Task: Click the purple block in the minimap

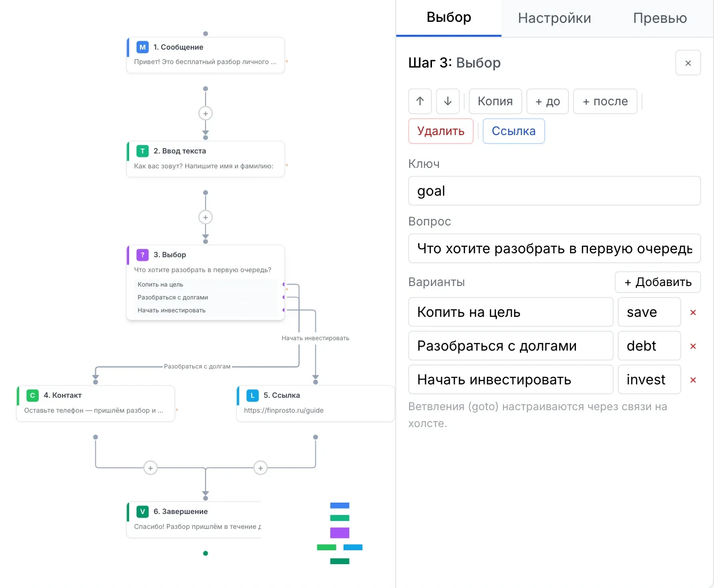Action: (340, 533)
